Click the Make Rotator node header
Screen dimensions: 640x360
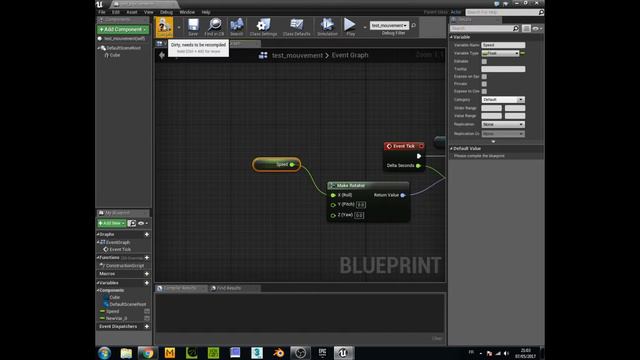coord(368,185)
